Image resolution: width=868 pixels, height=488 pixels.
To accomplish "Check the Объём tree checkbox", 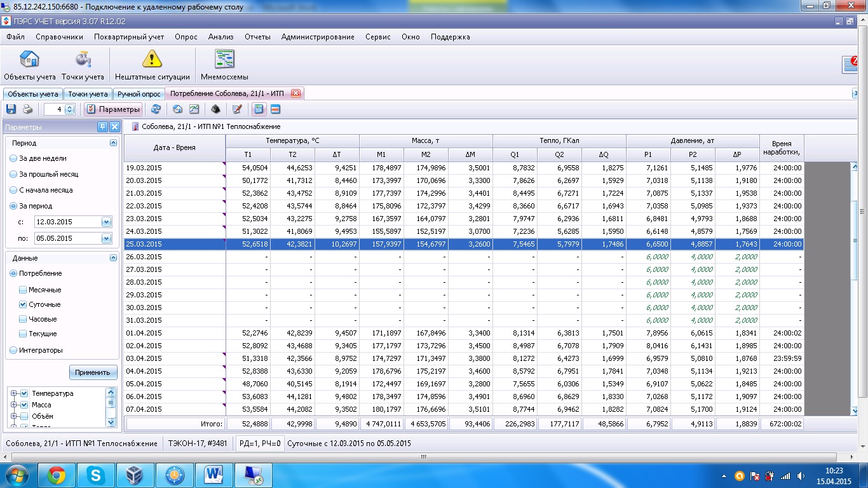I will click(x=24, y=416).
